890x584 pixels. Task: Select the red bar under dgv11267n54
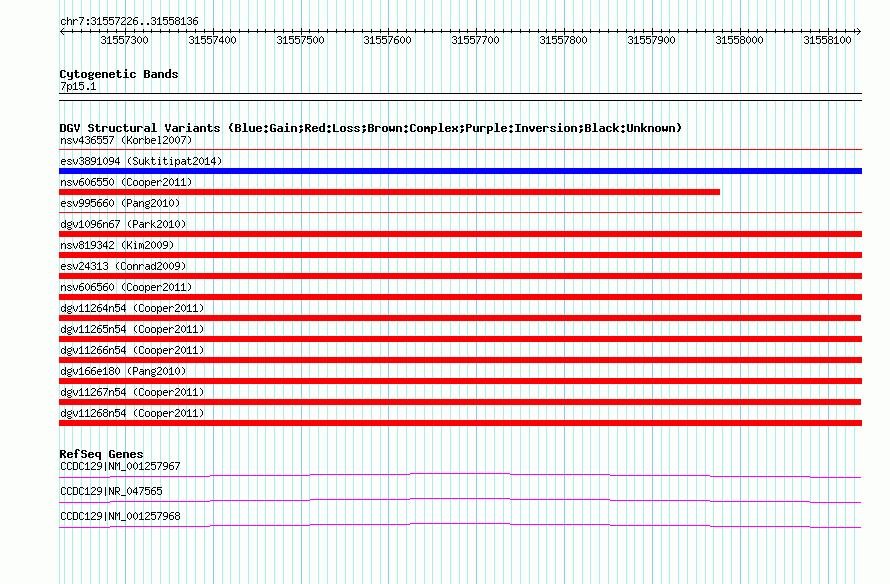[x=460, y=402]
